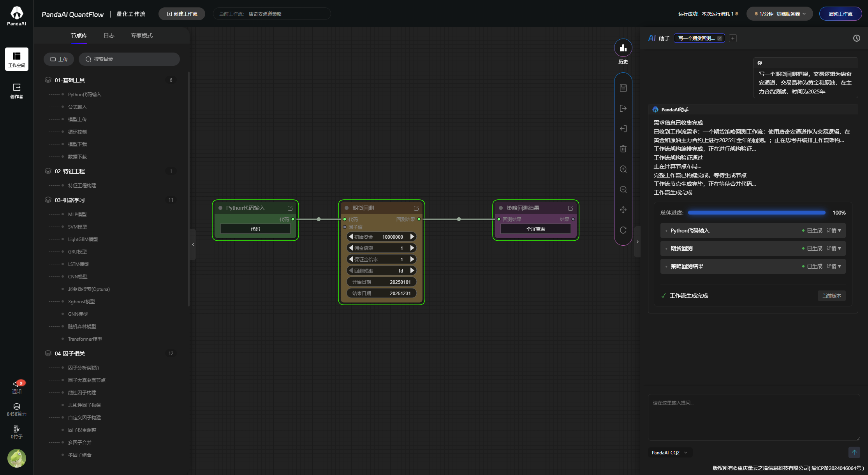Viewport: 868px width, 475px height.
Task: Click the 搜索目录 search field
Action: [129, 59]
